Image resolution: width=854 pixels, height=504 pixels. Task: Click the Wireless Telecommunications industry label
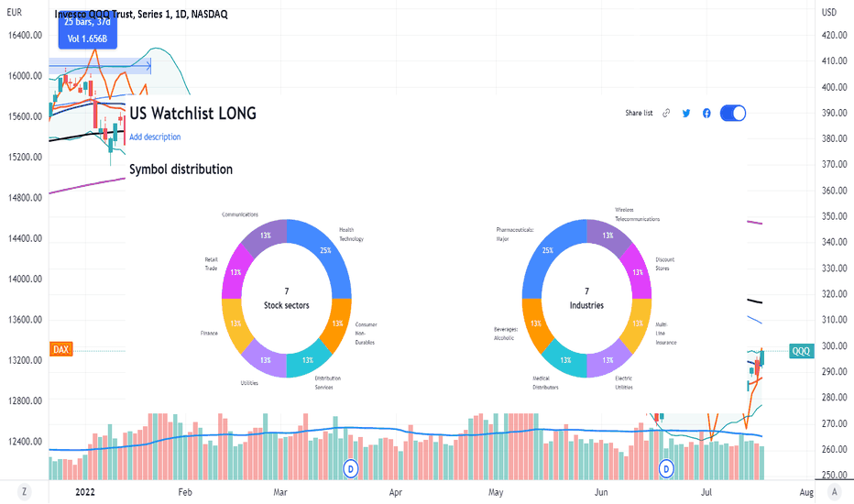tap(637, 214)
